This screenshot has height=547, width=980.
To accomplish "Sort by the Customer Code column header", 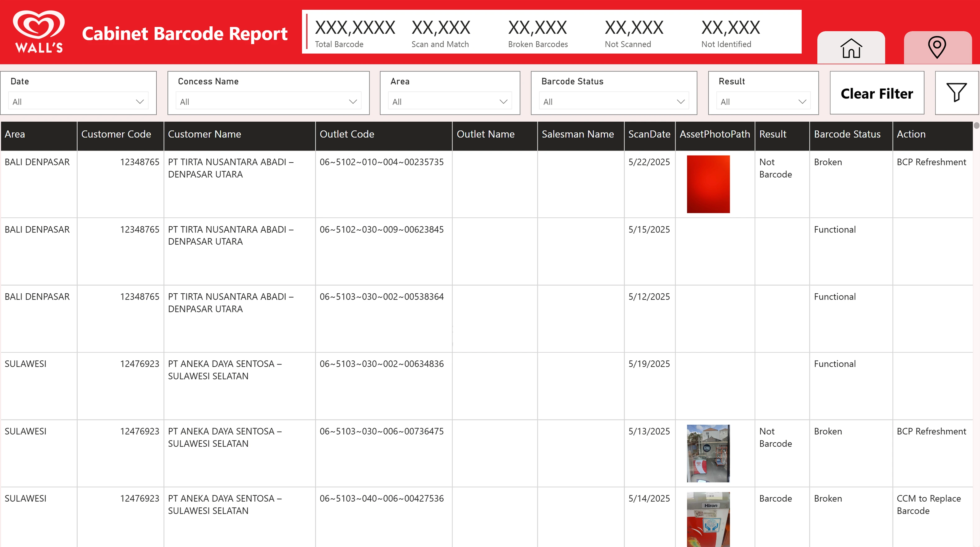I will 116,134.
